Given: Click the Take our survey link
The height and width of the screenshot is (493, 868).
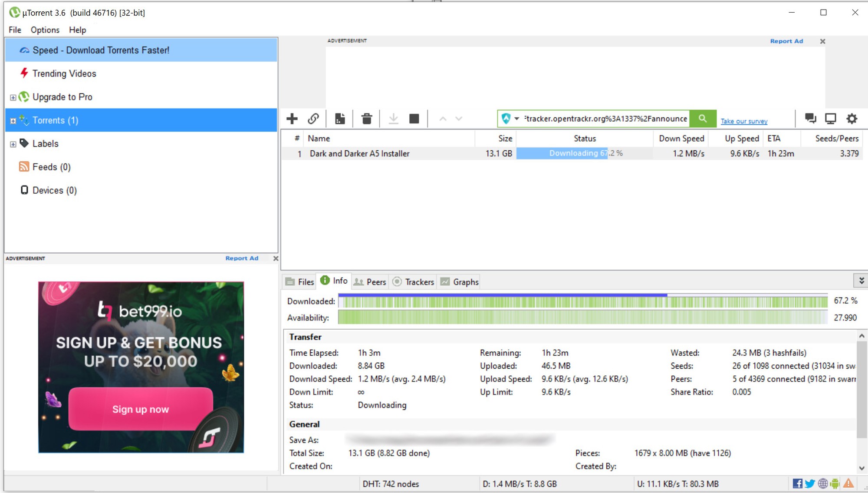Looking at the screenshot, I should tap(745, 121).
